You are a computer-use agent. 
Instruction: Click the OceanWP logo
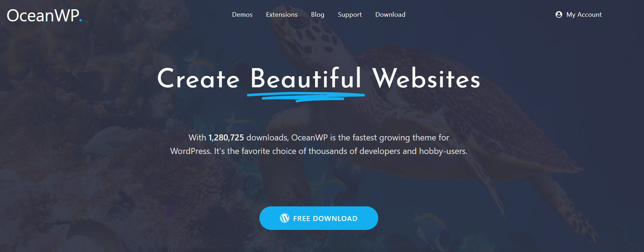pos(44,15)
